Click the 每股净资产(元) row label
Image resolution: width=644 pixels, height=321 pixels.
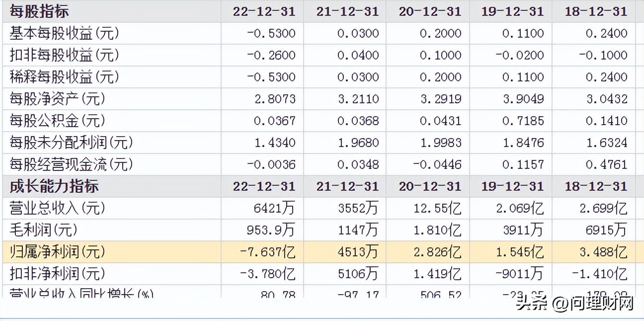pos(57,99)
